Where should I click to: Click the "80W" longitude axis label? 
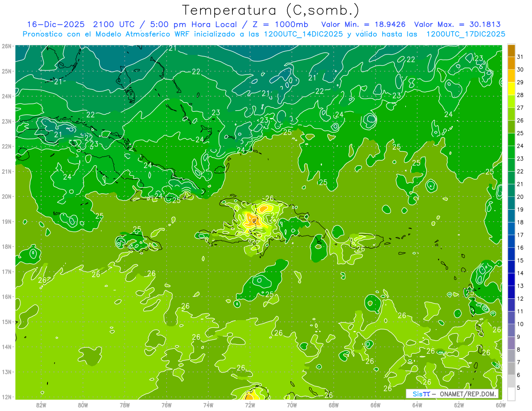pyautogui.click(x=83, y=405)
